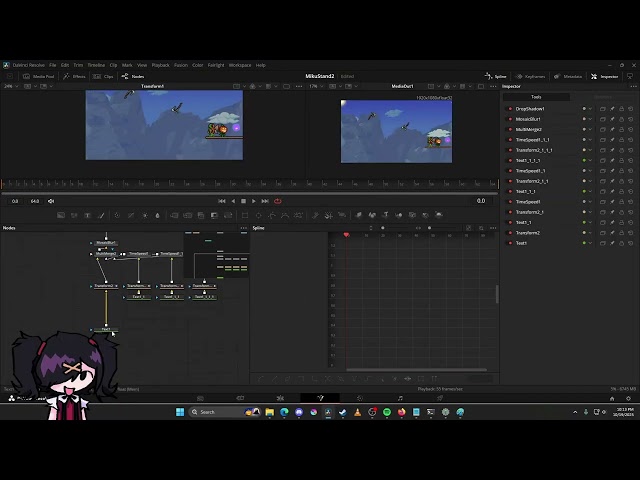Open right viewer zoom dropdown
The image size is (640, 480).
pos(317,86)
